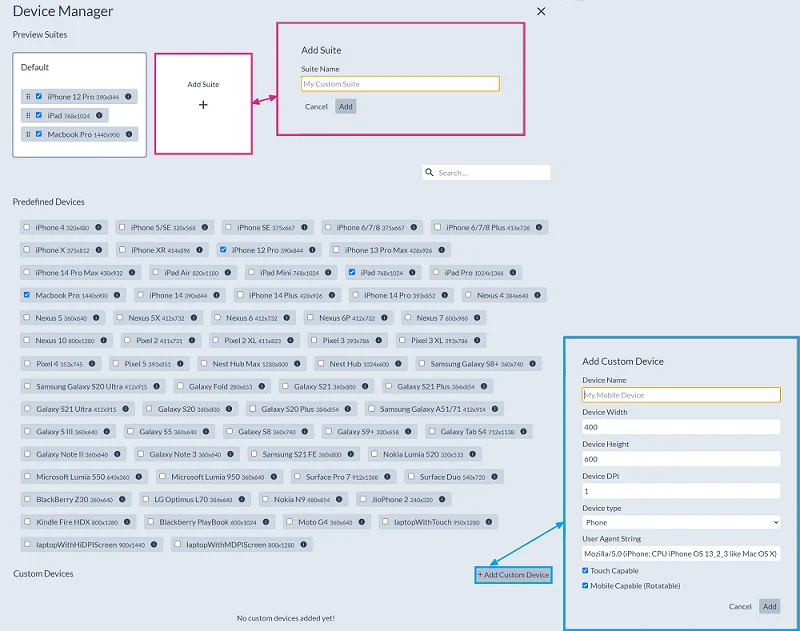Click the 'Predefined Devices' heading

[48, 202]
